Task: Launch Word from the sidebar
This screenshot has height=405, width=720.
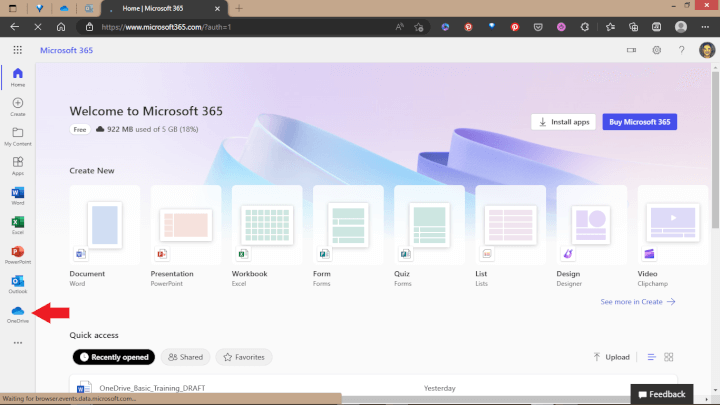Action: tap(17, 196)
